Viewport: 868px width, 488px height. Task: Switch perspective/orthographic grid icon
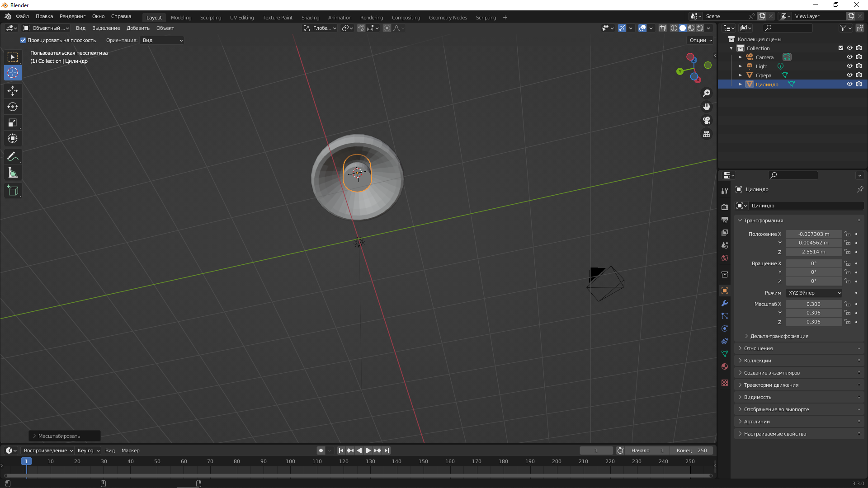(x=707, y=134)
